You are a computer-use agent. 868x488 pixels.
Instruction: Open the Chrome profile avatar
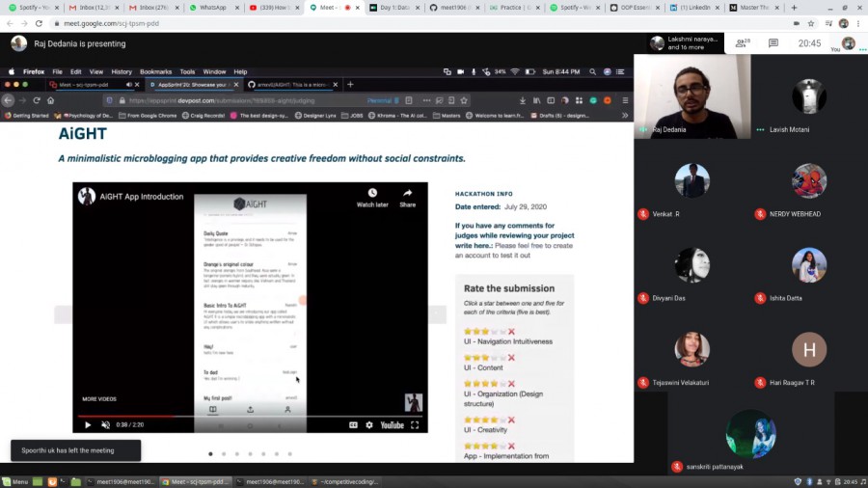coord(842,23)
